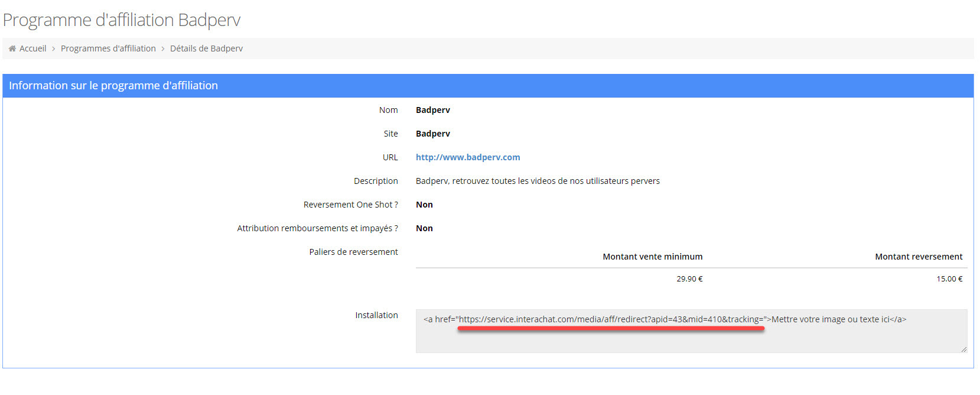Select Détails de Badperv breadcrumb
This screenshot has height=395, width=980.
coord(206,48)
